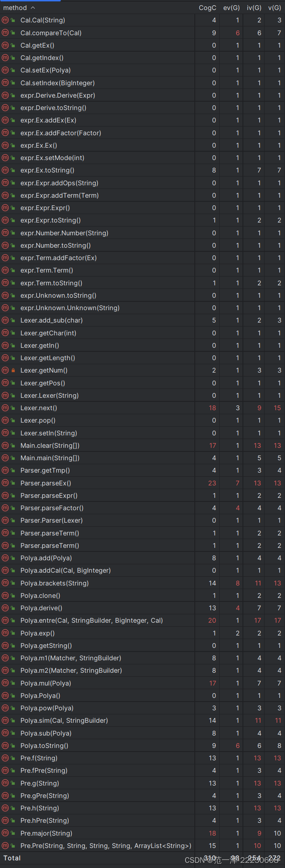Select the Polya.m1(Matcher, StringBuilder) row
285x868 pixels.
pos(142,658)
